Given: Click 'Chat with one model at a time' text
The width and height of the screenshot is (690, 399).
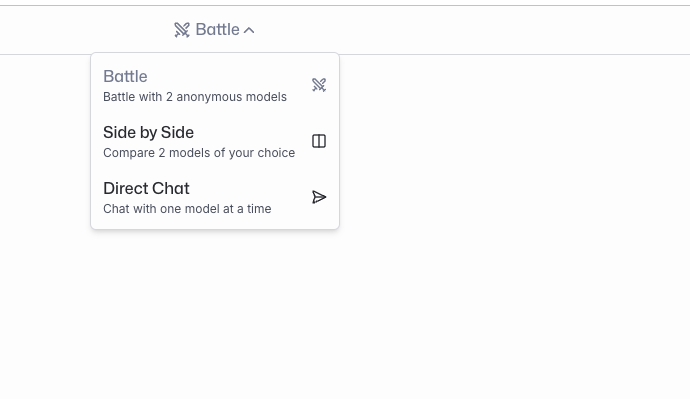Looking at the screenshot, I should 187,209.
